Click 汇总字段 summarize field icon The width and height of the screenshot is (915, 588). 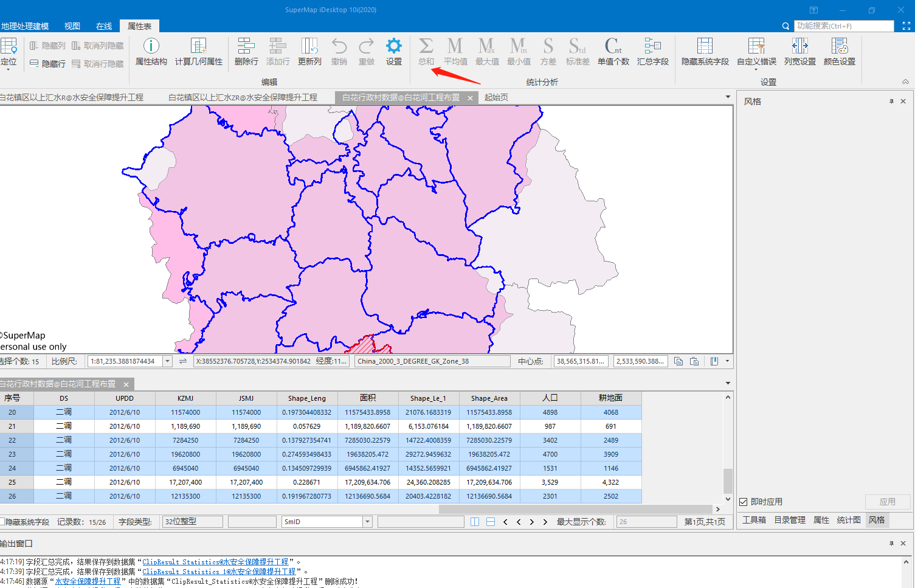click(653, 46)
